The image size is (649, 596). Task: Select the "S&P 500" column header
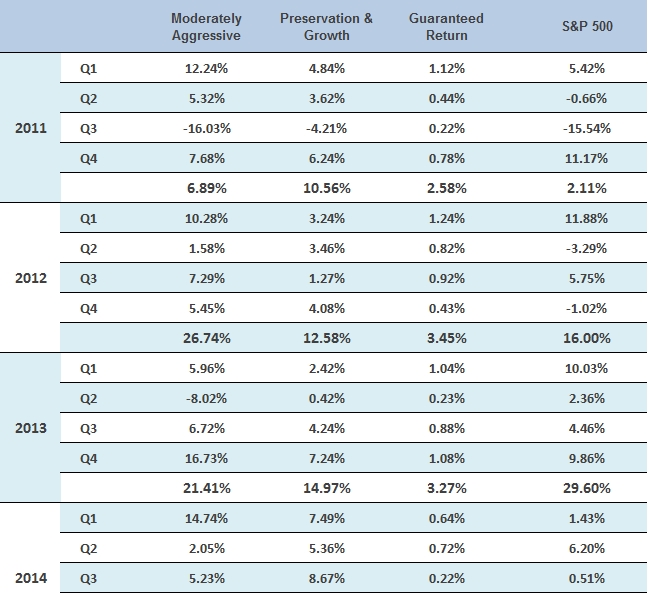tap(587, 27)
